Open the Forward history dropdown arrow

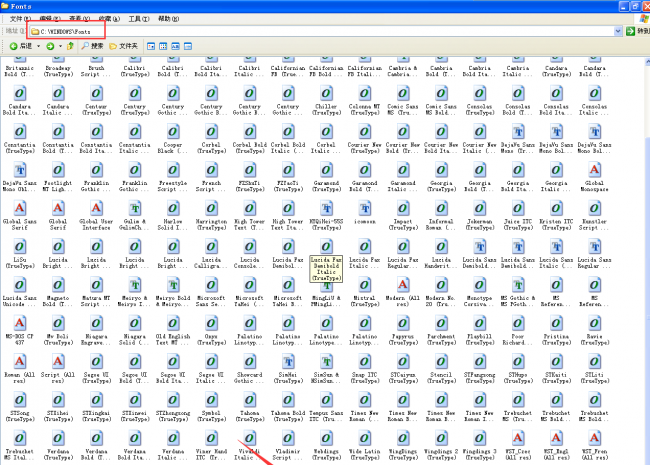pos(60,46)
